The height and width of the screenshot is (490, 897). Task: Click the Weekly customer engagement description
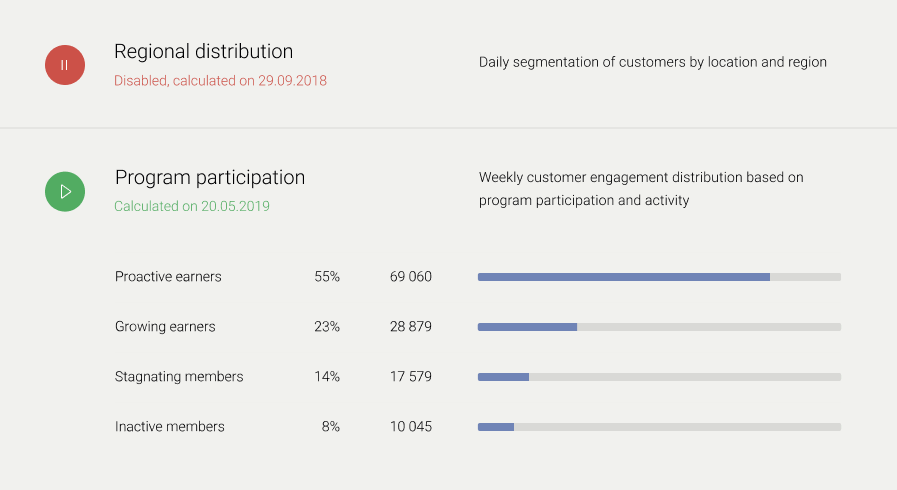coord(641,189)
